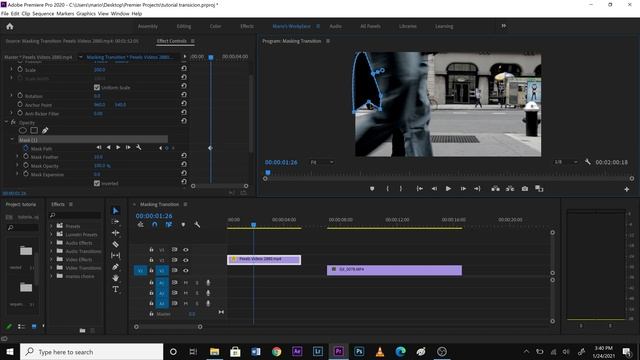Collapse the Opacity effect
The width and height of the screenshot is (640, 360).
click(6, 122)
